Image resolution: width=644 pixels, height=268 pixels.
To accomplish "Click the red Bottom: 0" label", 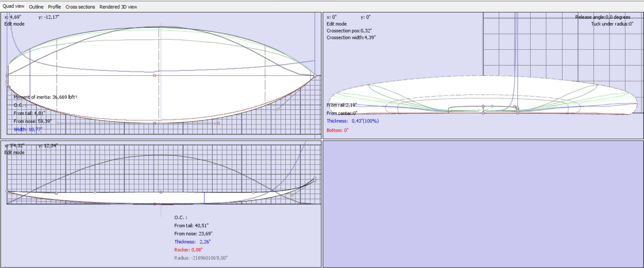I will pos(337,130).
